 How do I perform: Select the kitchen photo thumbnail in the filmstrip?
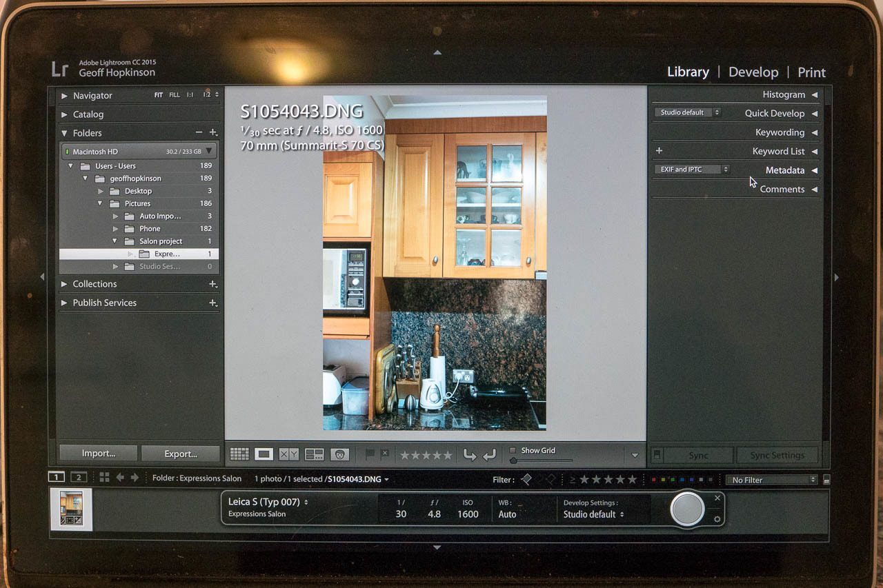(x=71, y=509)
